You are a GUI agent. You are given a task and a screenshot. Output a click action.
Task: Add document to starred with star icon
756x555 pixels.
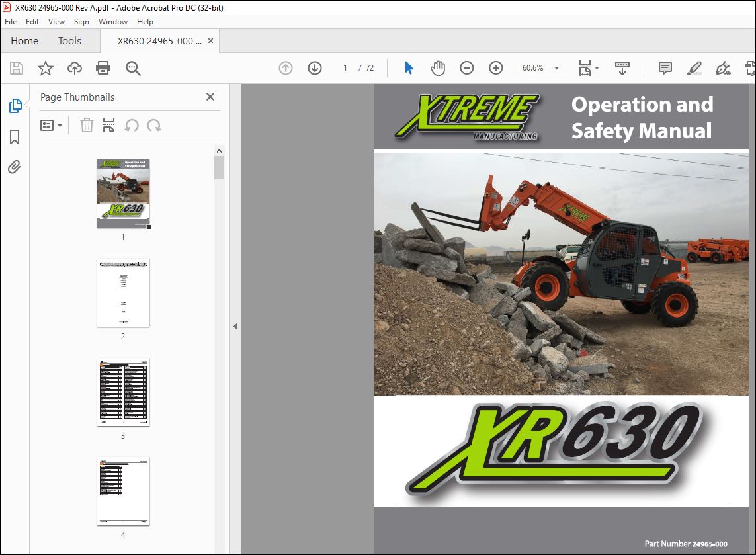[x=46, y=68]
